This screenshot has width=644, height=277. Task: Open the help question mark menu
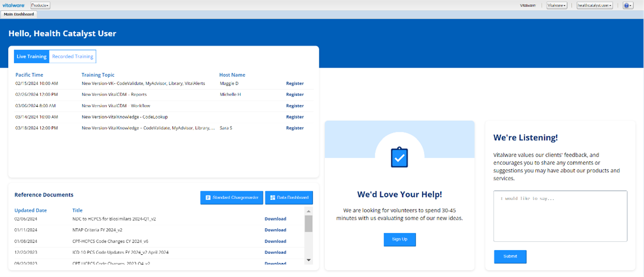click(627, 5)
